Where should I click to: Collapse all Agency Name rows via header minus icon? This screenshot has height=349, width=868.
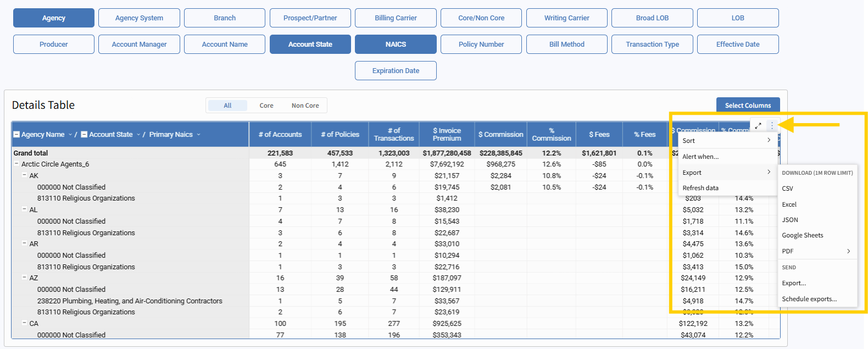coord(16,135)
